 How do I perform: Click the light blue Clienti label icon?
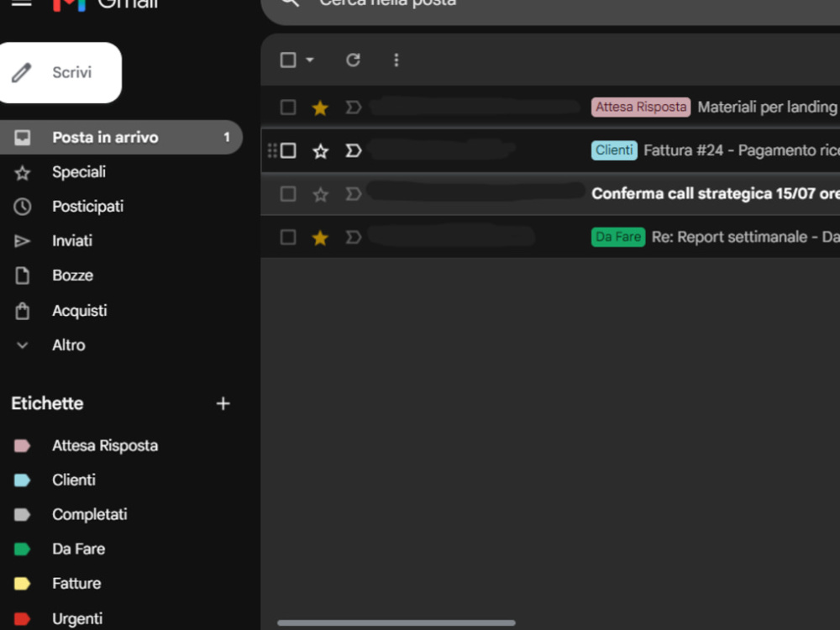click(22, 480)
